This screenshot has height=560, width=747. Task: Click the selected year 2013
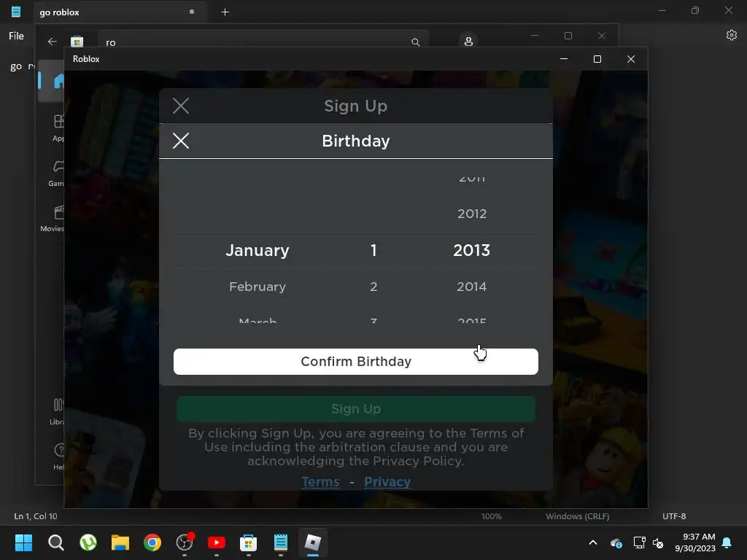point(472,251)
